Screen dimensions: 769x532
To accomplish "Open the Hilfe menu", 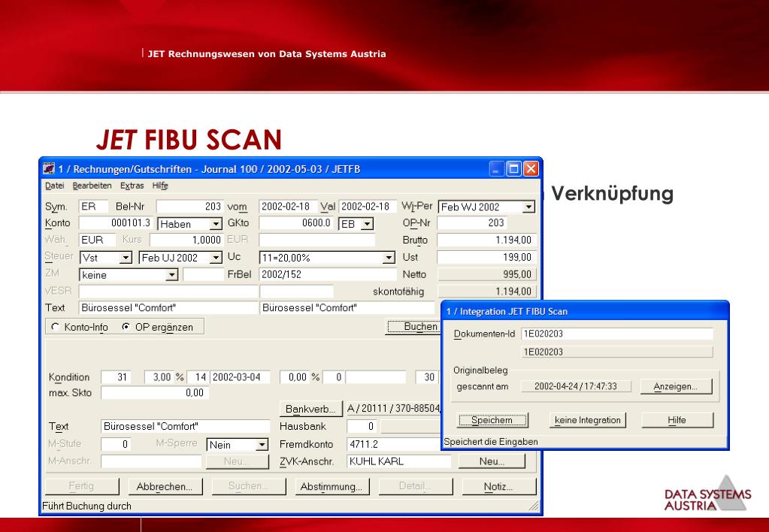I will pos(160,186).
